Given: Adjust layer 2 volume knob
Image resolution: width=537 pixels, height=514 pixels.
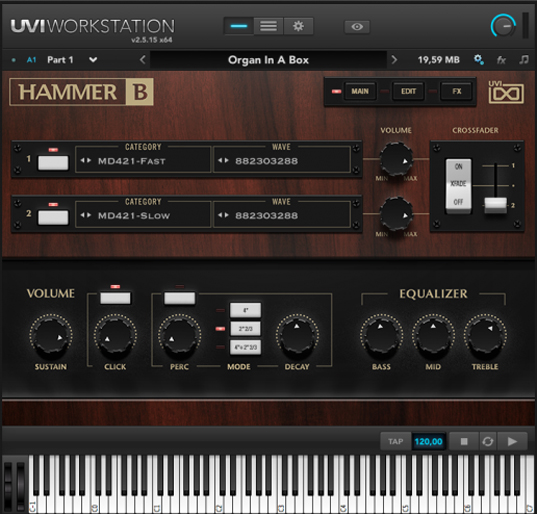Looking at the screenshot, I should [x=396, y=214].
